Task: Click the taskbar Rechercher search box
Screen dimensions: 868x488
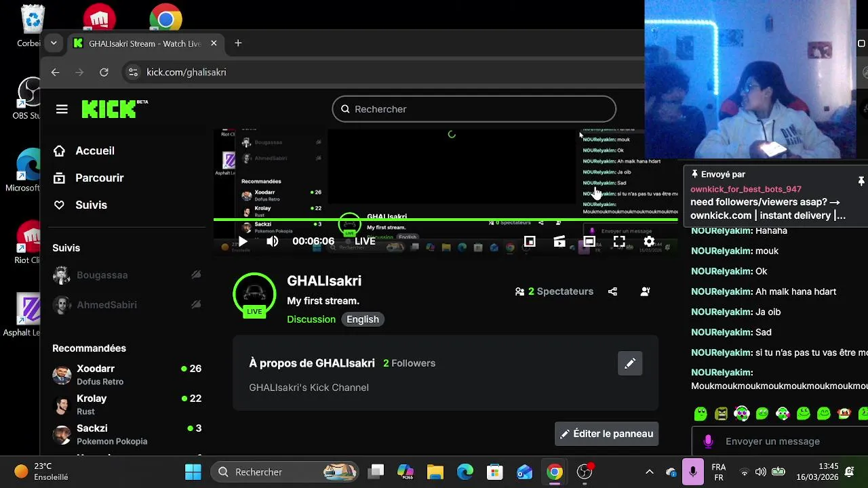Action: coord(285,472)
